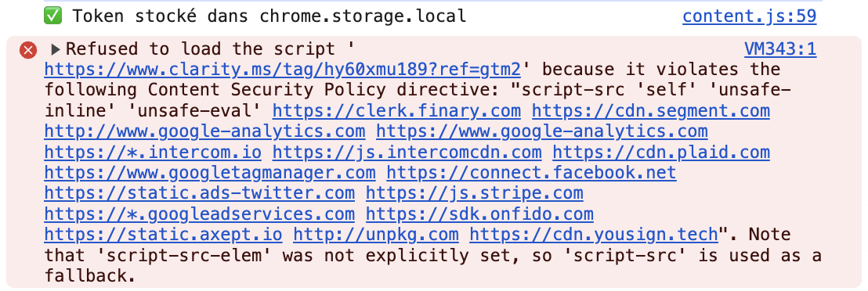Follow the js.stripe.com link
The image size is (868, 291).
pos(475,194)
